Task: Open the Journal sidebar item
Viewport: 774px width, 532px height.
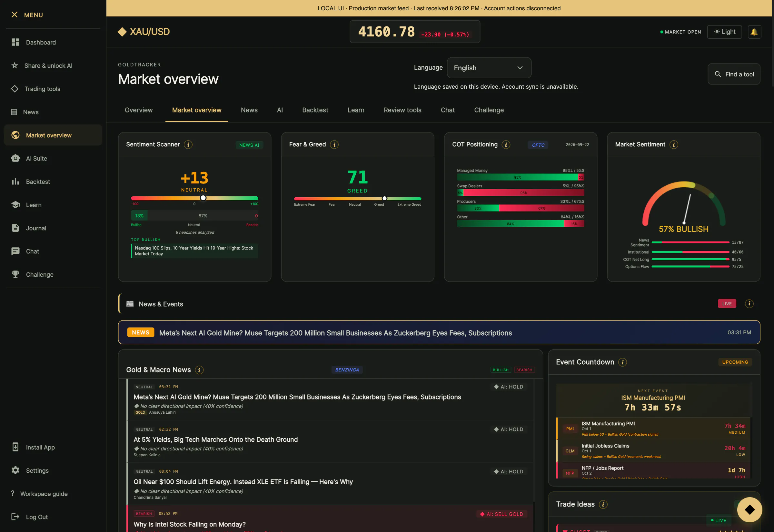Action: (x=53, y=228)
